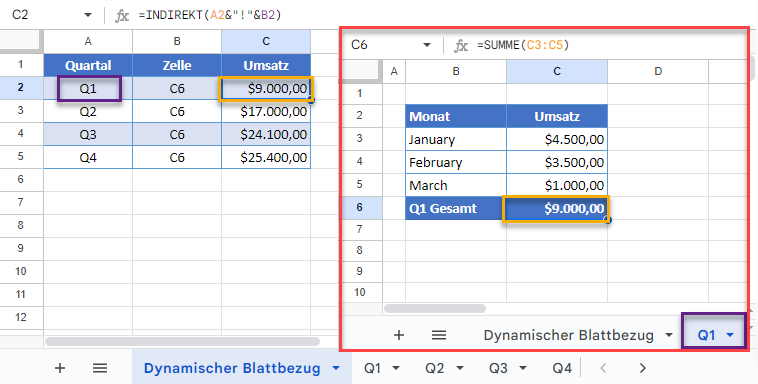This screenshot has height=384, width=758.
Task: Click fx function icon beside INDIREKT formula
Action: 122,15
